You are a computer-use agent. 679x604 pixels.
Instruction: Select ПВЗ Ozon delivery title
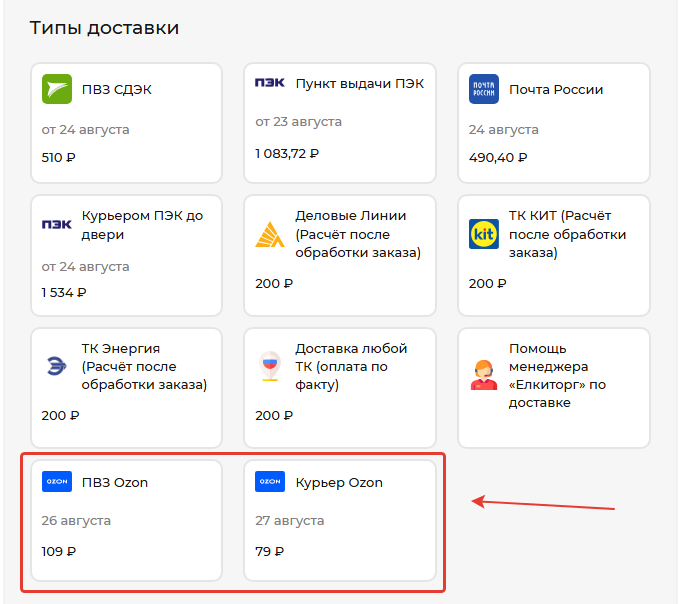(115, 482)
